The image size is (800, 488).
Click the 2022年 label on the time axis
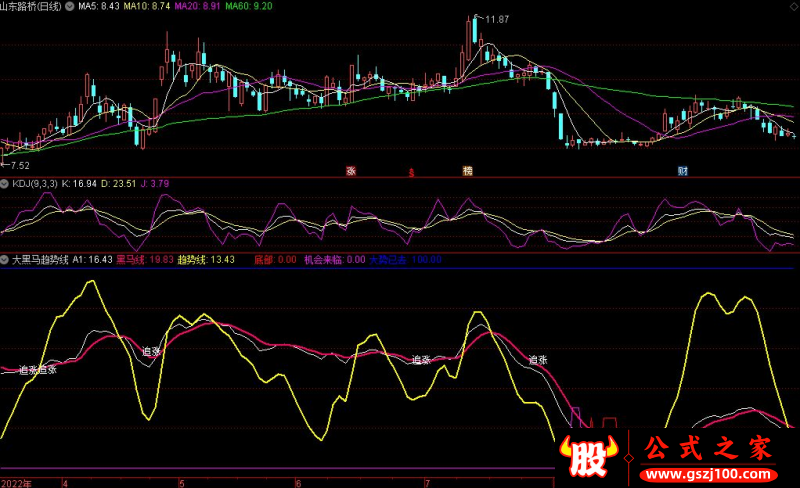point(17,482)
